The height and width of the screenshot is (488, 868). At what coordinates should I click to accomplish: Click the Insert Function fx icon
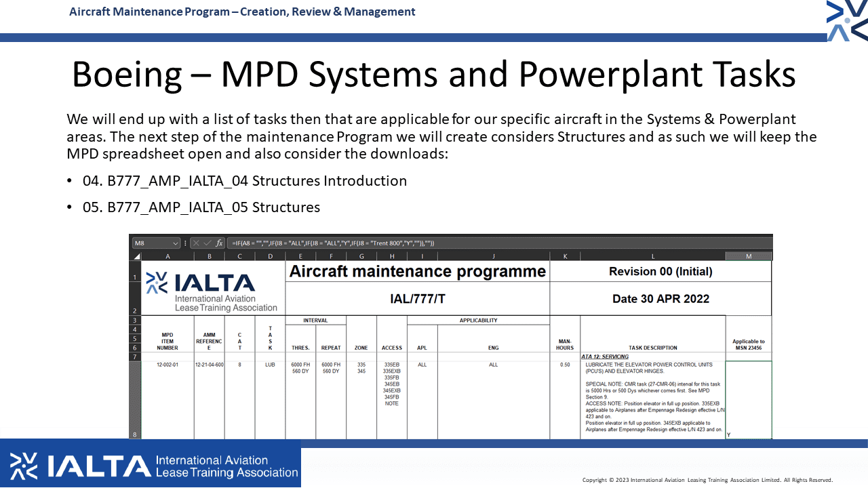(220, 243)
